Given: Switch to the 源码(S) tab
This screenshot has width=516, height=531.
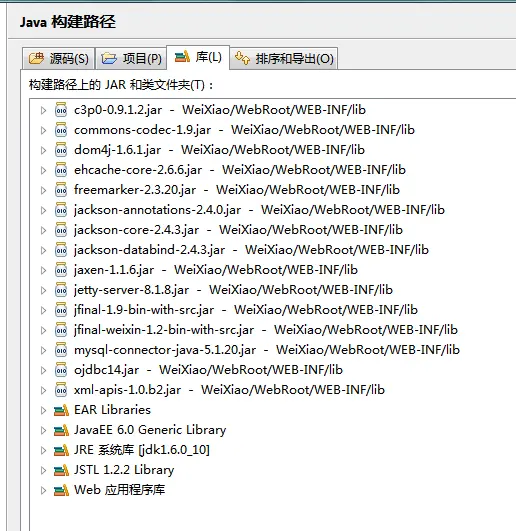Looking at the screenshot, I should (59, 59).
